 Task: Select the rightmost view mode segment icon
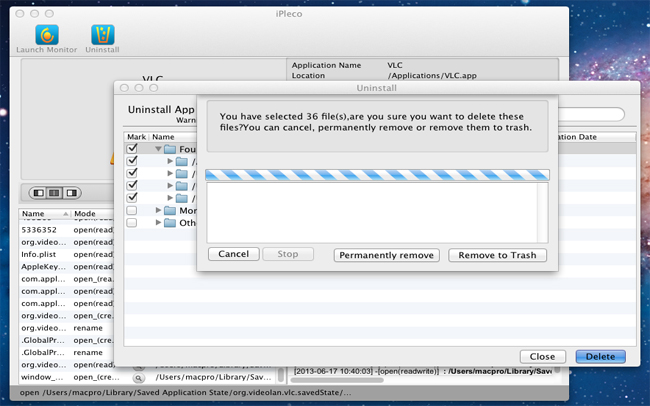click(x=71, y=192)
